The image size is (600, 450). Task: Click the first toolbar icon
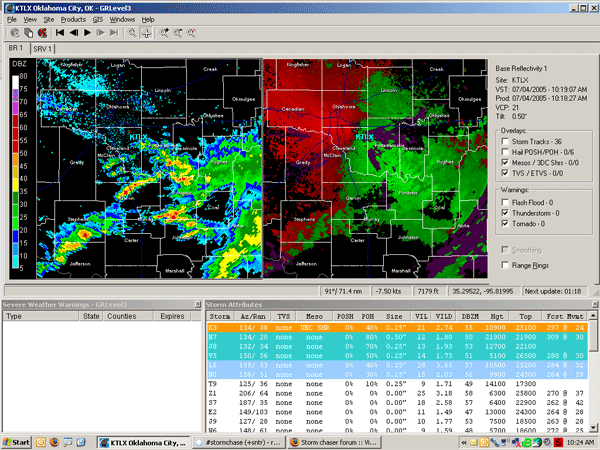coord(13,32)
